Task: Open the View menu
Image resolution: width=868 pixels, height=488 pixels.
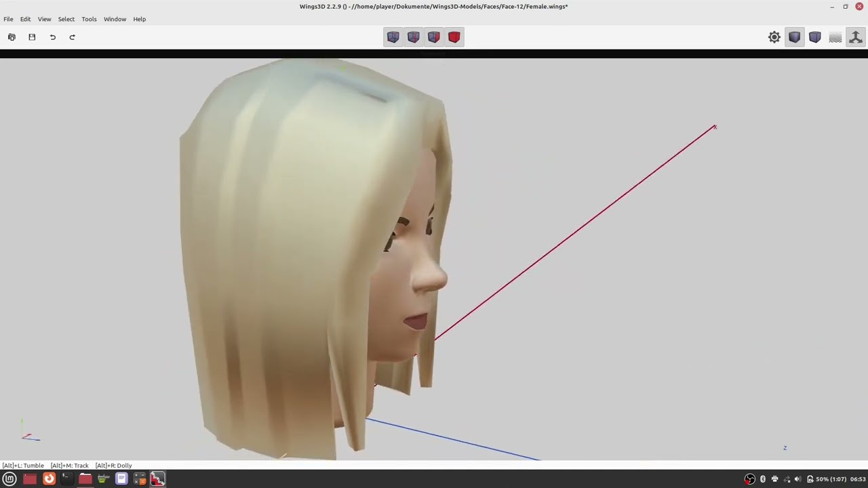Action: pos(44,19)
